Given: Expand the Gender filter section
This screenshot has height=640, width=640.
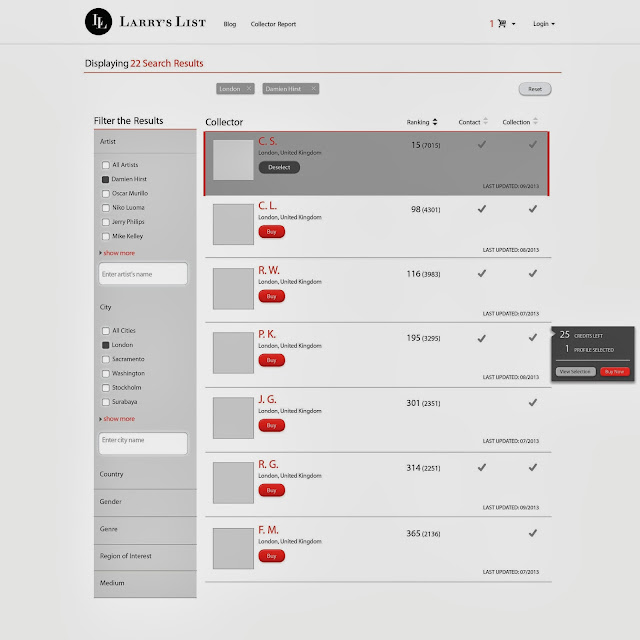Looking at the screenshot, I should click(145, 502).
